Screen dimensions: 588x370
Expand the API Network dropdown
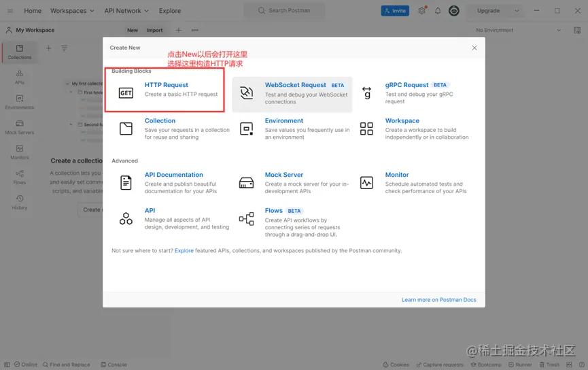point(126,10)
